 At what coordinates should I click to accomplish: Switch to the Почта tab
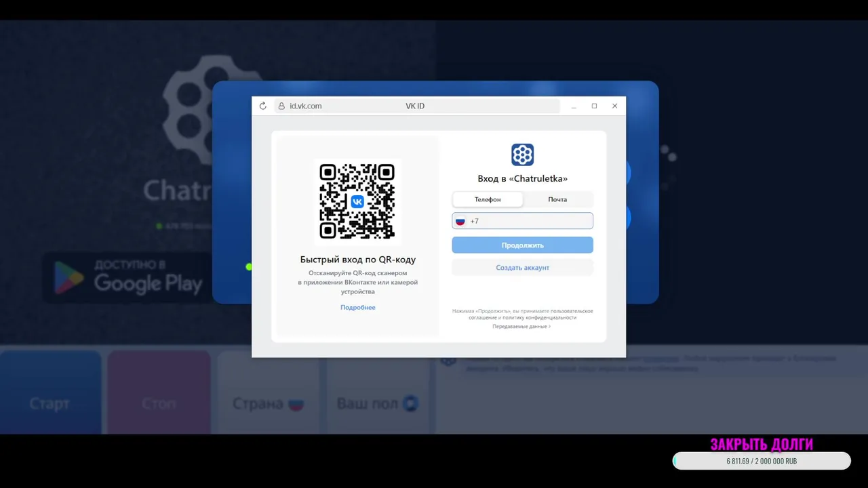(557, 199)
